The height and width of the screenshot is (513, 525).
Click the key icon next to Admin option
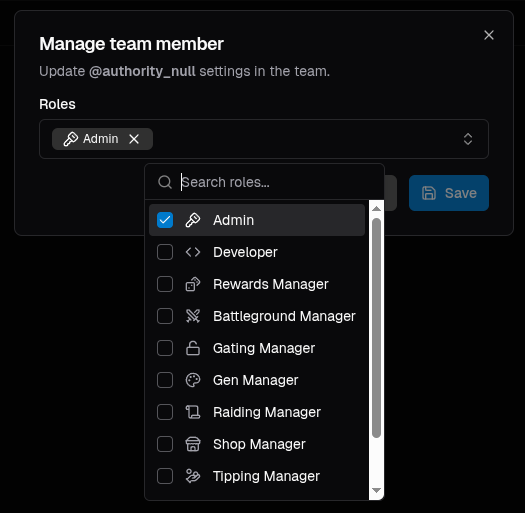[193, 220]
